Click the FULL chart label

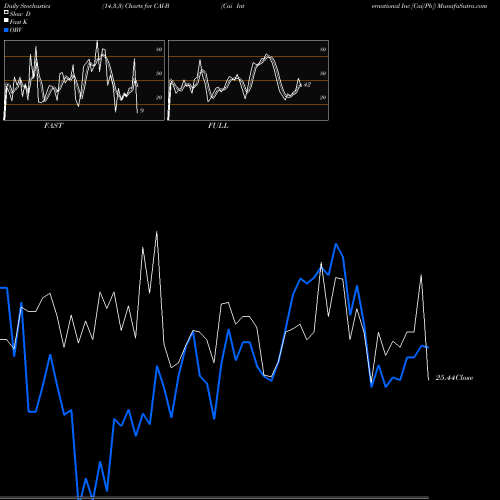pyautogui.click(x=218, y=126)
